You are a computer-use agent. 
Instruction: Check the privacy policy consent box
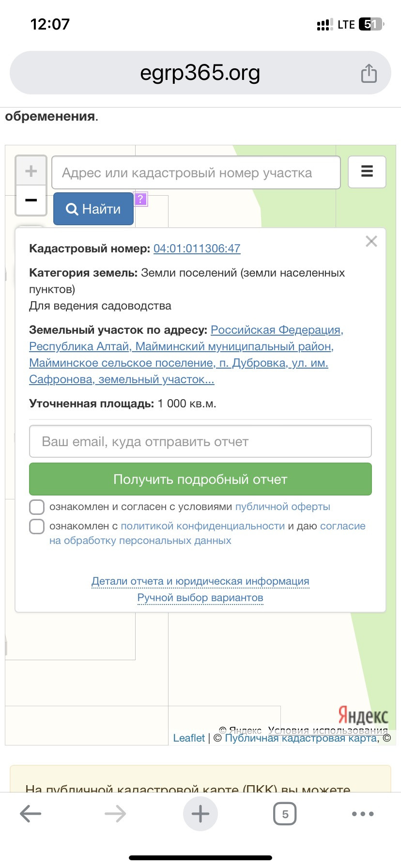coord(37,527)
